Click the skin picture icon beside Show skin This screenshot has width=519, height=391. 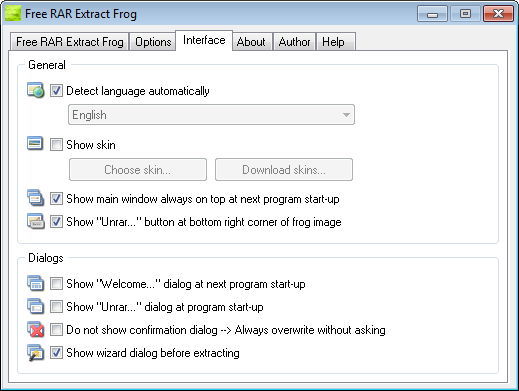35,144
